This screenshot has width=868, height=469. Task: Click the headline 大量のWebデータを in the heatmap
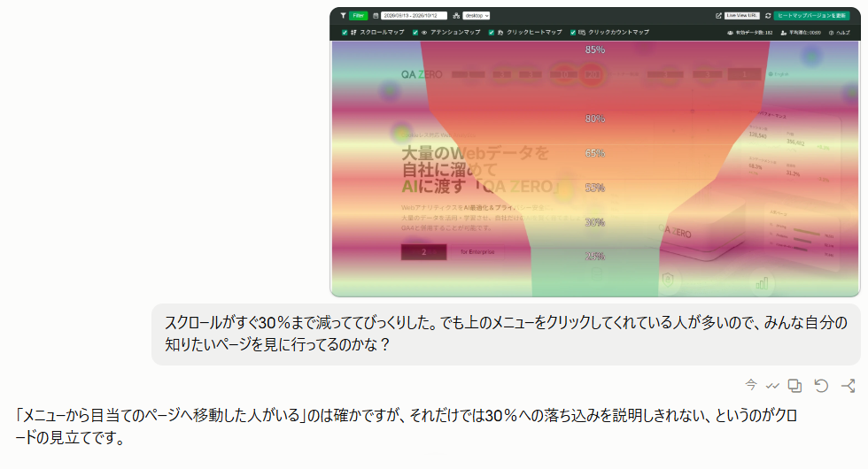[x=475, y=152]
